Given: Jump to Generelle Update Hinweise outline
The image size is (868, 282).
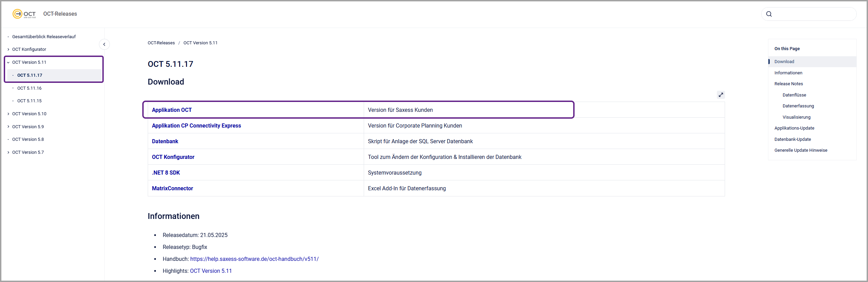Looking at the screenshot, I should pyautogui.click(x=801, y=150).
